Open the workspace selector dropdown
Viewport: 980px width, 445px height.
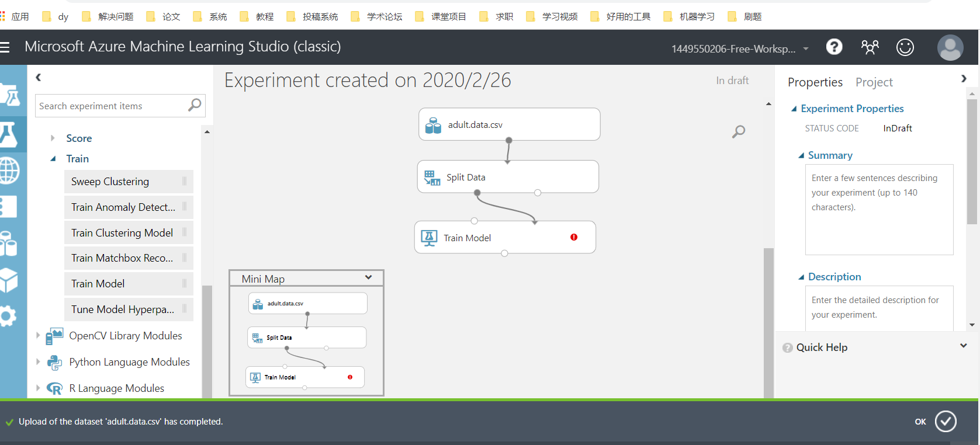click(806, 49)
